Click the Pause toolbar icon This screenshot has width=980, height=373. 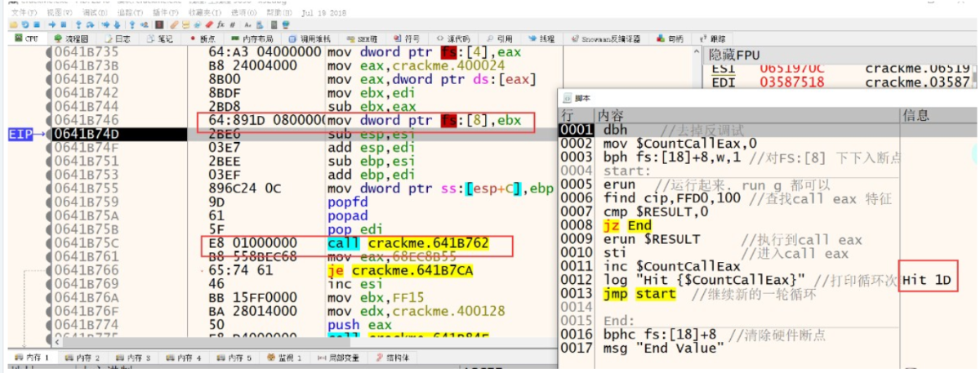coord(64,24)
